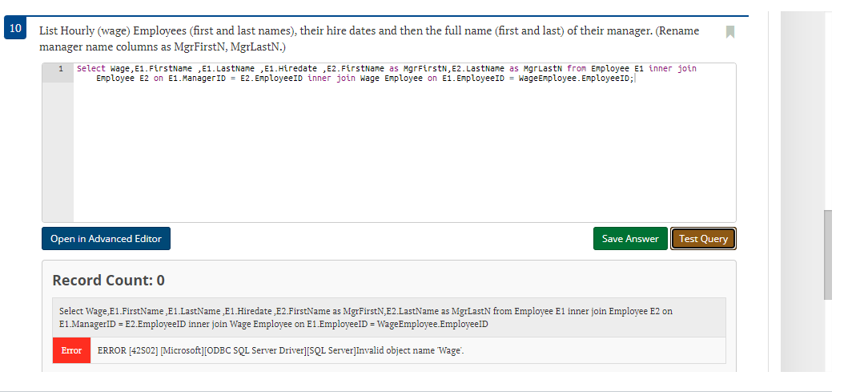
Task: Click line number 1 in editor gutter
Action: tap(61, 69)
